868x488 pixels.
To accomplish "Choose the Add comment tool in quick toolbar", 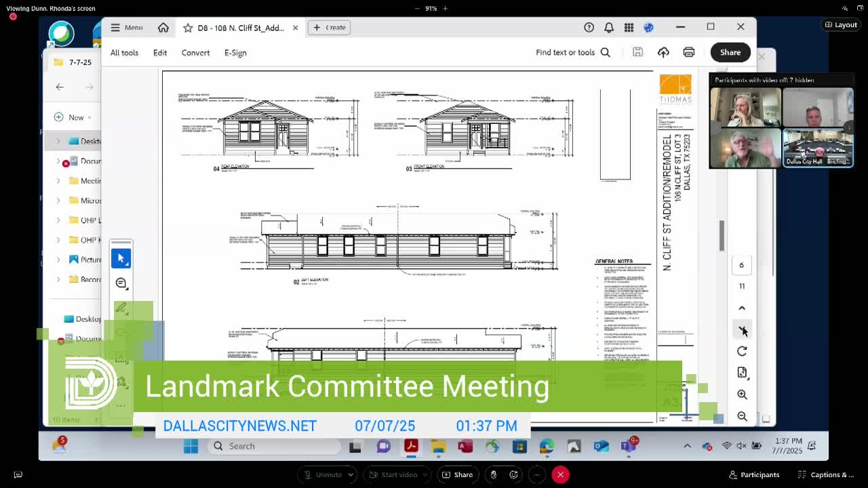I will [x=121, y=283].
